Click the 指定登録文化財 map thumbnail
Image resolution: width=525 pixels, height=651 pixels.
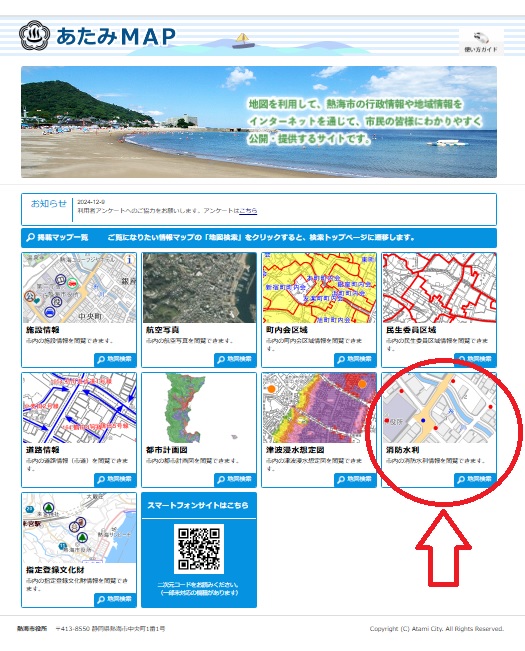click(x=79, y=528)
